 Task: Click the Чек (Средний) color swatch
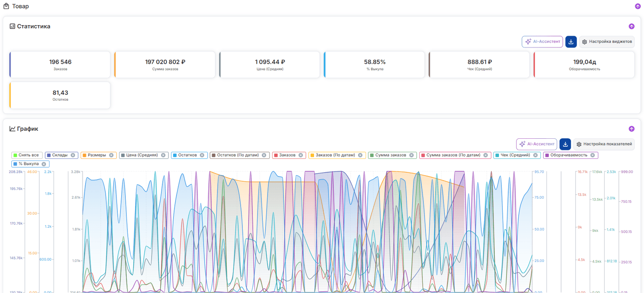tap(497, 155)
